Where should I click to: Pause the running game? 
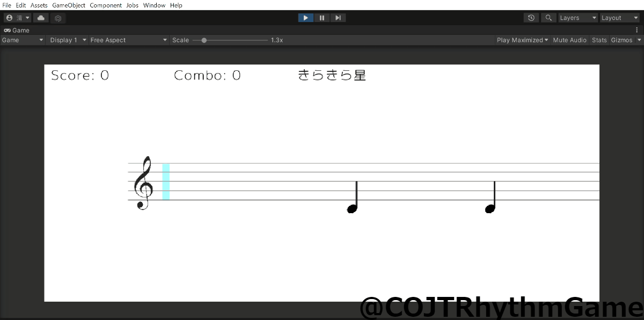[322, 18]
